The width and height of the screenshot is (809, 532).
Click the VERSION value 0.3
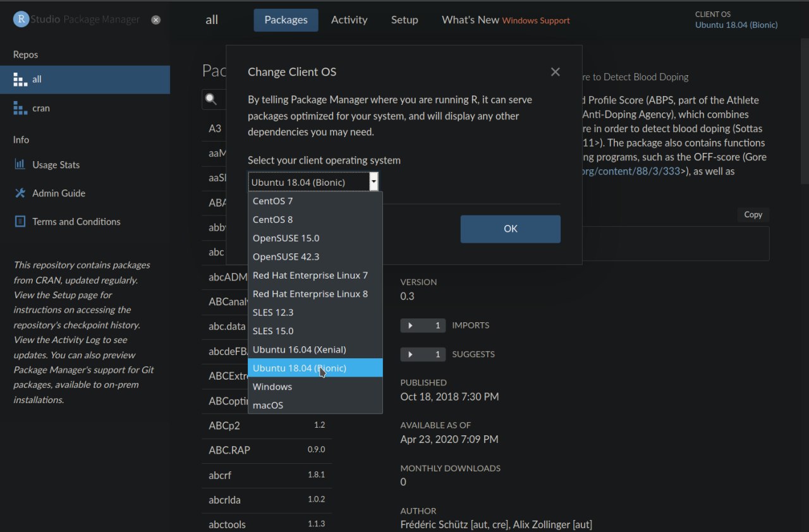point(408,296)
